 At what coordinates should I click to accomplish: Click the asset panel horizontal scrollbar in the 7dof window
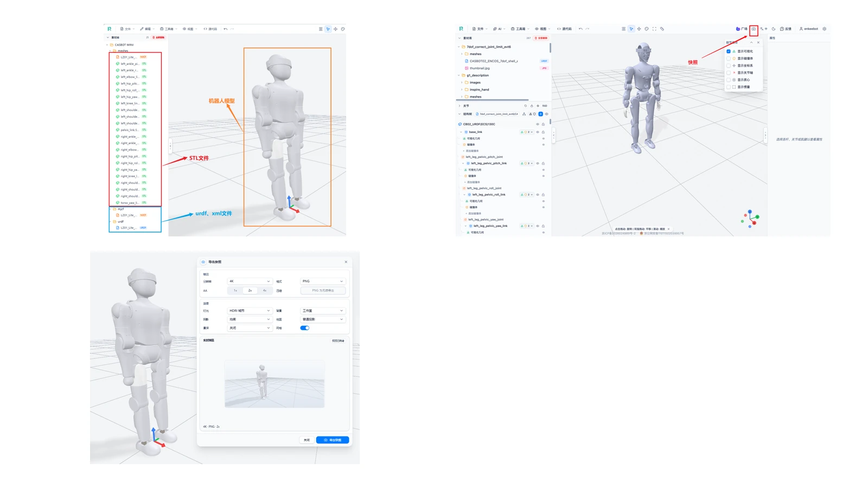(x=493, y=100)
